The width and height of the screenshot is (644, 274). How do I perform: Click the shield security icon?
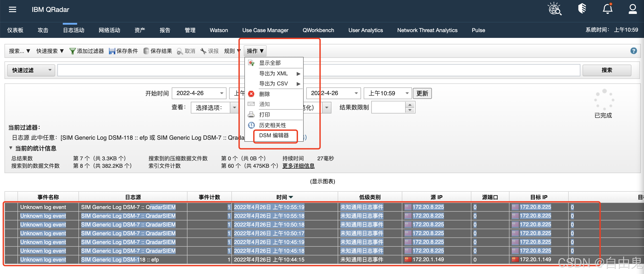click(582, 9)
